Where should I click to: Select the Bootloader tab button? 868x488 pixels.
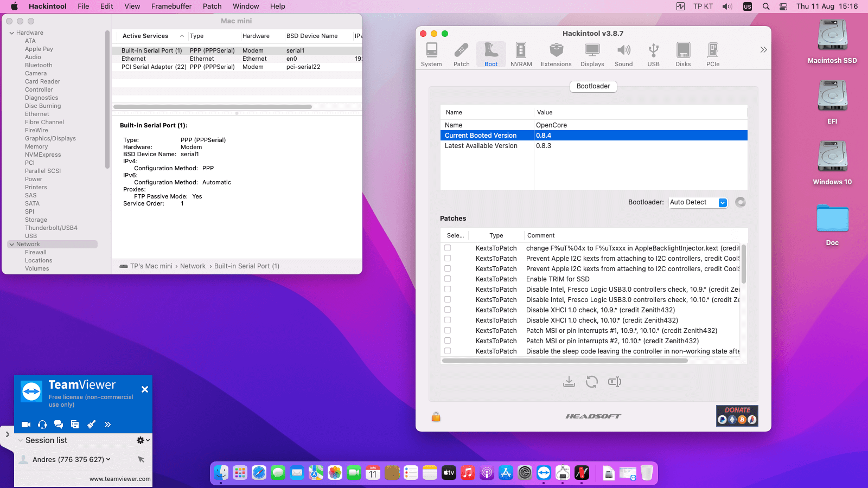[593, 86]
